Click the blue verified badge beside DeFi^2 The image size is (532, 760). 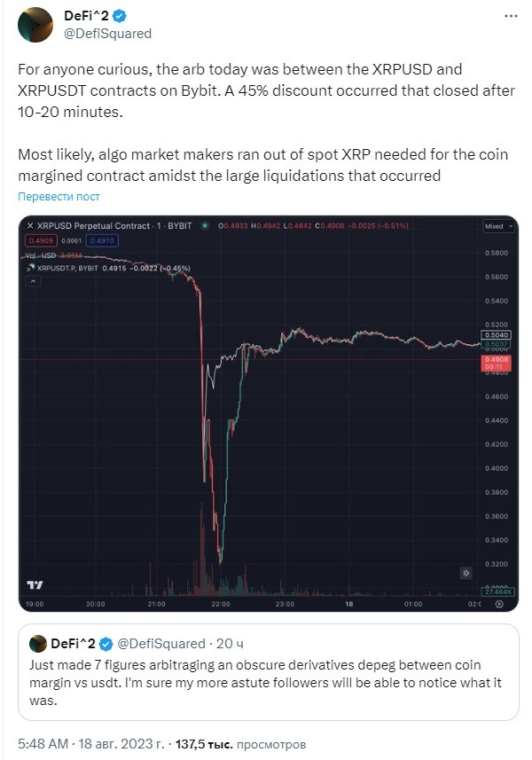tap(120, 17)
